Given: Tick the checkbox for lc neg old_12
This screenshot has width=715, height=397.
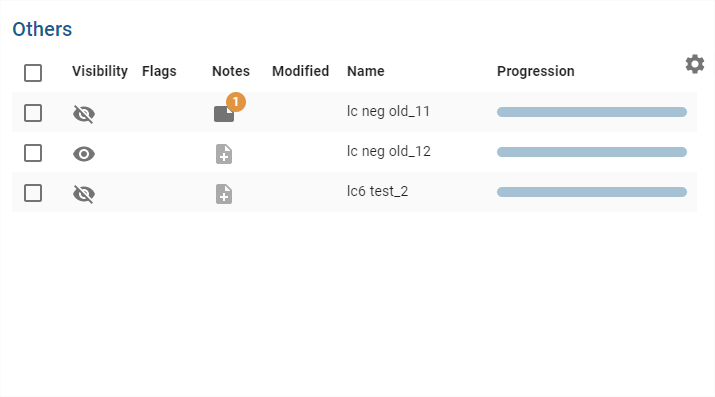Looking at the screenshot, I should point(33,153).
